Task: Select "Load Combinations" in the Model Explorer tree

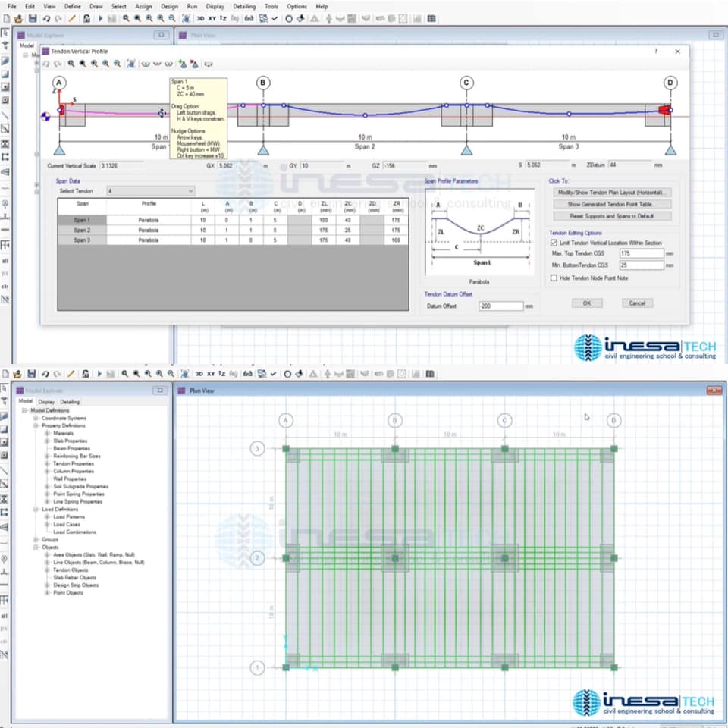Action: click(75, 532)
